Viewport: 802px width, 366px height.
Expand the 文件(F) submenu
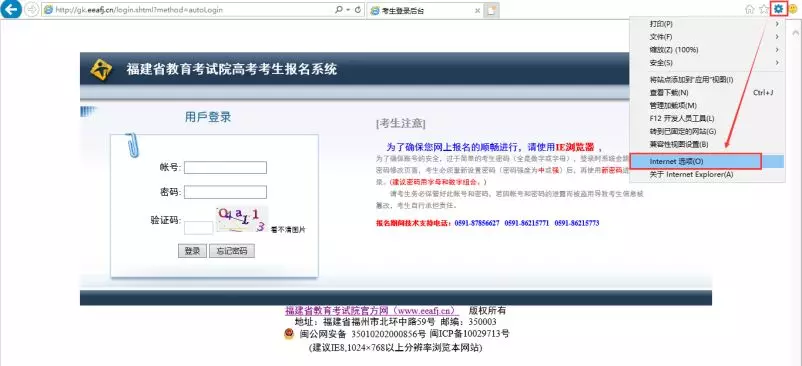(x=706, y=37)
